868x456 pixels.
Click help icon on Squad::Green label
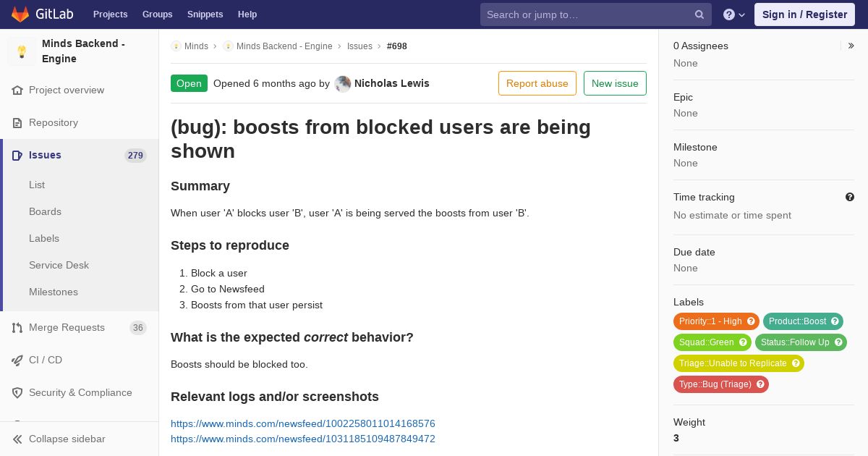click(743, 342)
